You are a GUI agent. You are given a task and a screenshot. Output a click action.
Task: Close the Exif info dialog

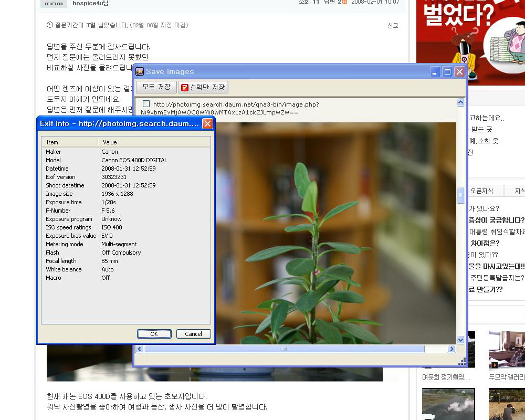207,124
